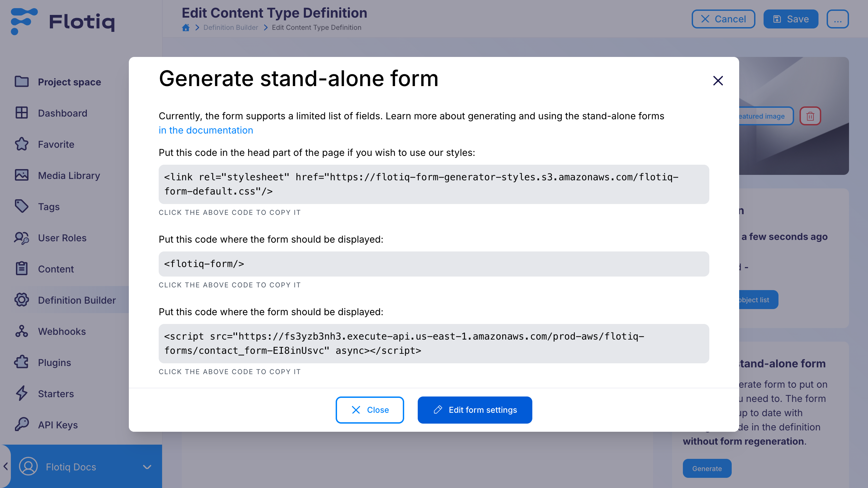Screen dimensions: 868x488
Task: Click the X icon on Cancel button
Action: tap(705, 19)
